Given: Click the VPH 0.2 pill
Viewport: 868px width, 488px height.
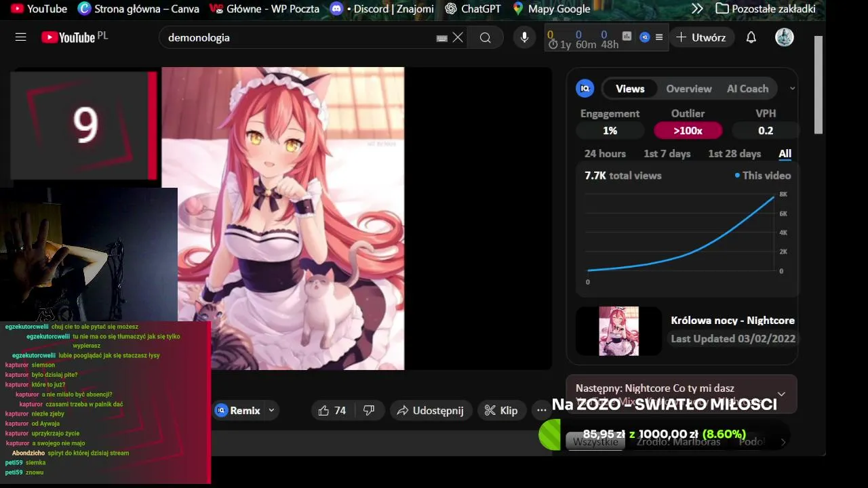Looking at the screenshot, I should pyautogui.click(x=766, y=130).
